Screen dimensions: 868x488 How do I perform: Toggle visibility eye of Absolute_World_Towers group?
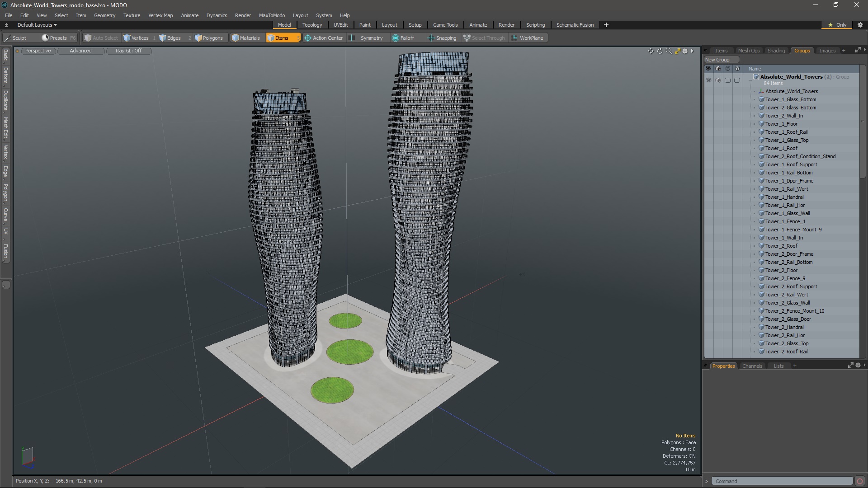coord(708,80)
